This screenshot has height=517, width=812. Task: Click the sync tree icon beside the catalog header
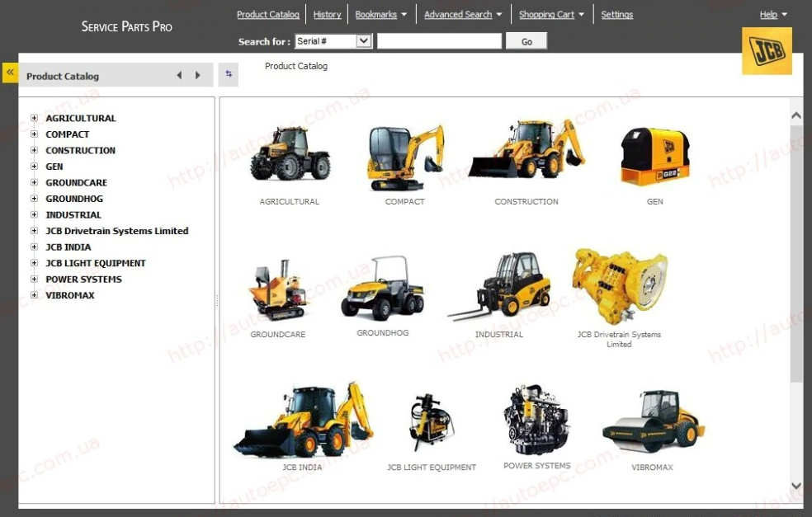click(229, 74)
